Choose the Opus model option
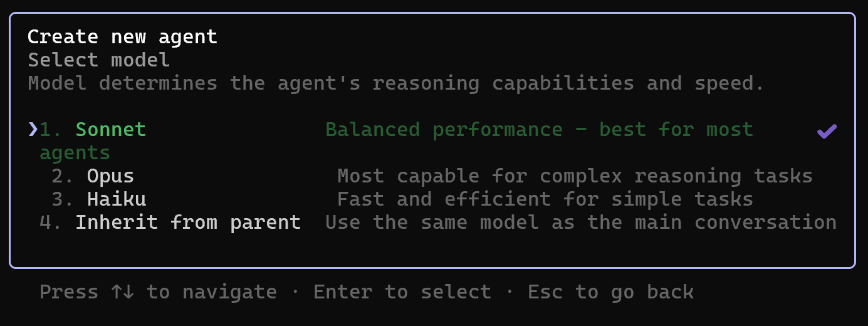 tap(110, 176)
